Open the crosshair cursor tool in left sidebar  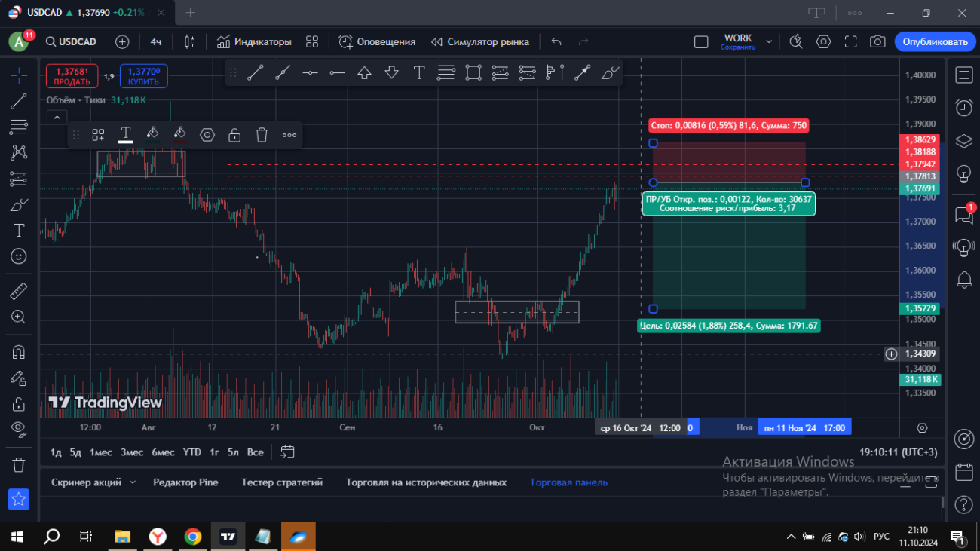[19, 75]
